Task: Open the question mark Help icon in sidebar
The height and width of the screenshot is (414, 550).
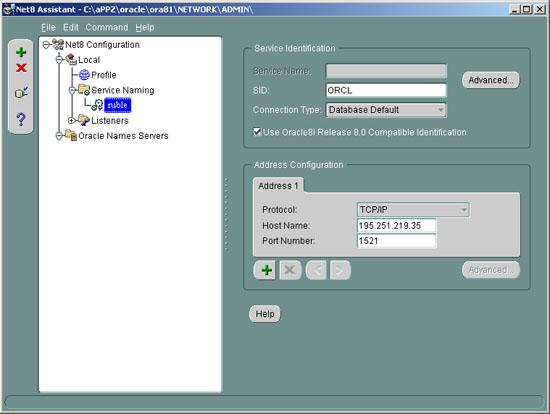Action: point(21,119)
